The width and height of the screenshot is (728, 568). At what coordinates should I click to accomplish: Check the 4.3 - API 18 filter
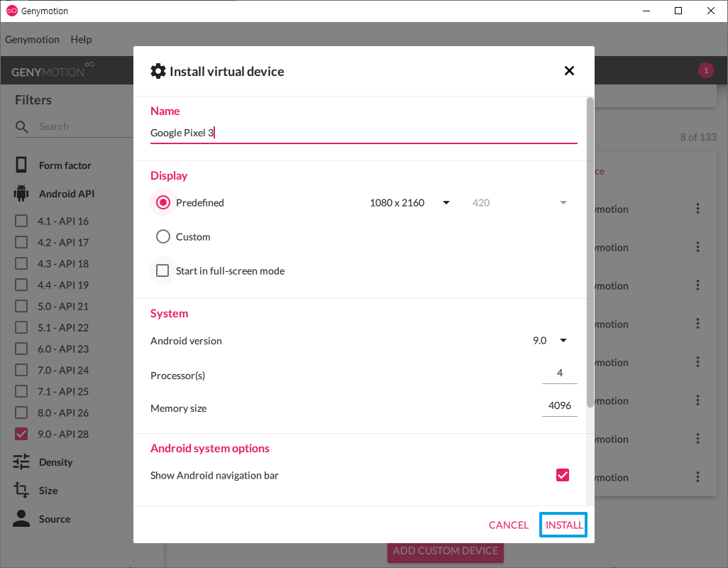click(21, 263)
